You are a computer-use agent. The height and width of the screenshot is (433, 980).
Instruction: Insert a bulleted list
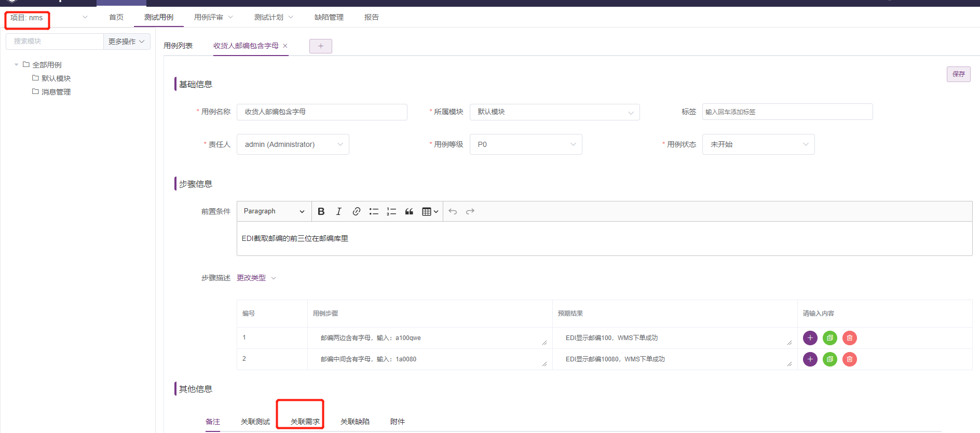tap(374, 211)
